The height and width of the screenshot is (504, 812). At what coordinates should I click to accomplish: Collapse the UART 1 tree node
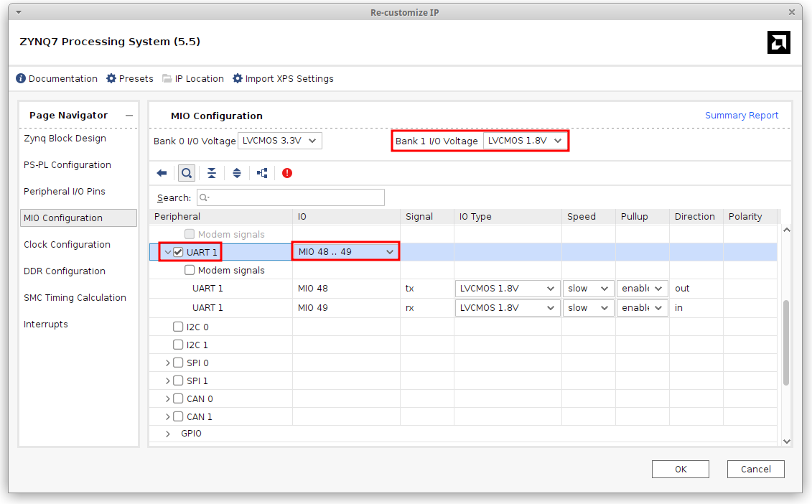pos(168,252)
